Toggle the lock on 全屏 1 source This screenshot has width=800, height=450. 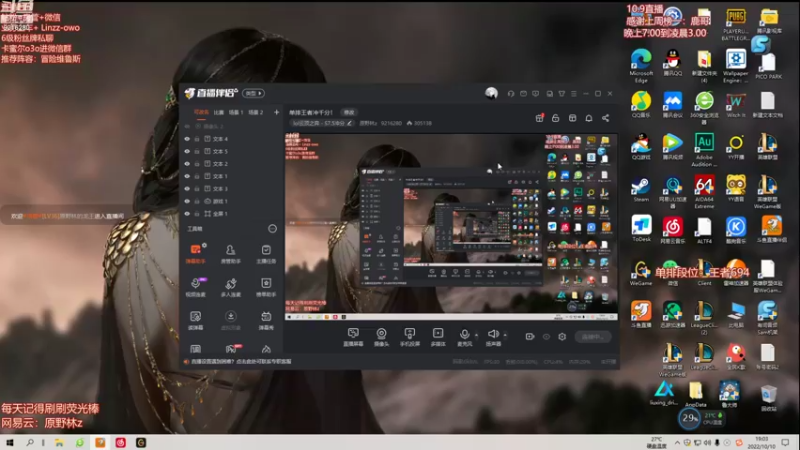(x=197, y=214)
